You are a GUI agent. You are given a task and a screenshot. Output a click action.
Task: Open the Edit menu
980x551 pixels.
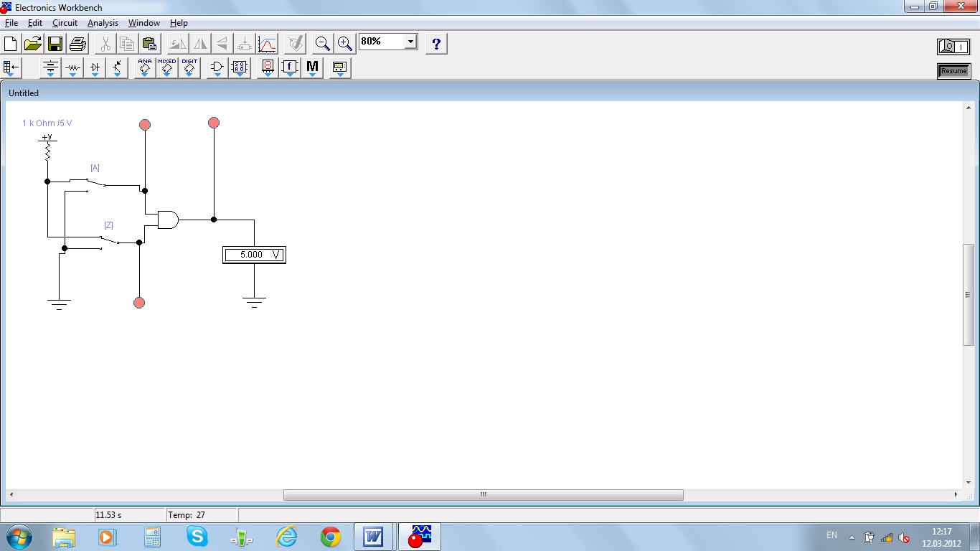tap(35, 23)
